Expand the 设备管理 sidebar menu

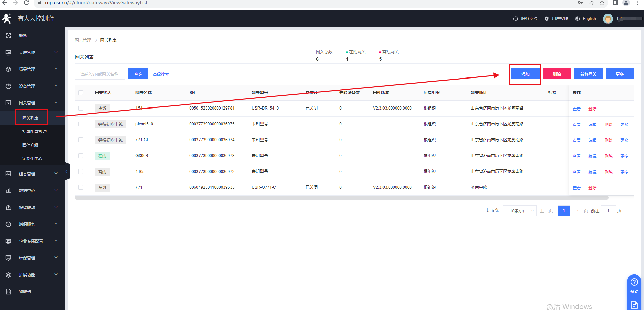coord(32,86)
